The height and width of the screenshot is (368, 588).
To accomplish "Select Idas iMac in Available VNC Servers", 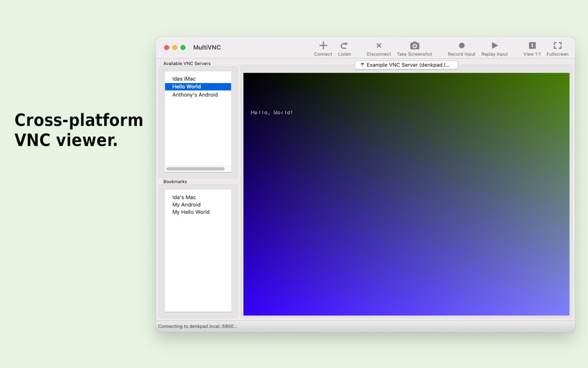I will [x=198, y=79].
